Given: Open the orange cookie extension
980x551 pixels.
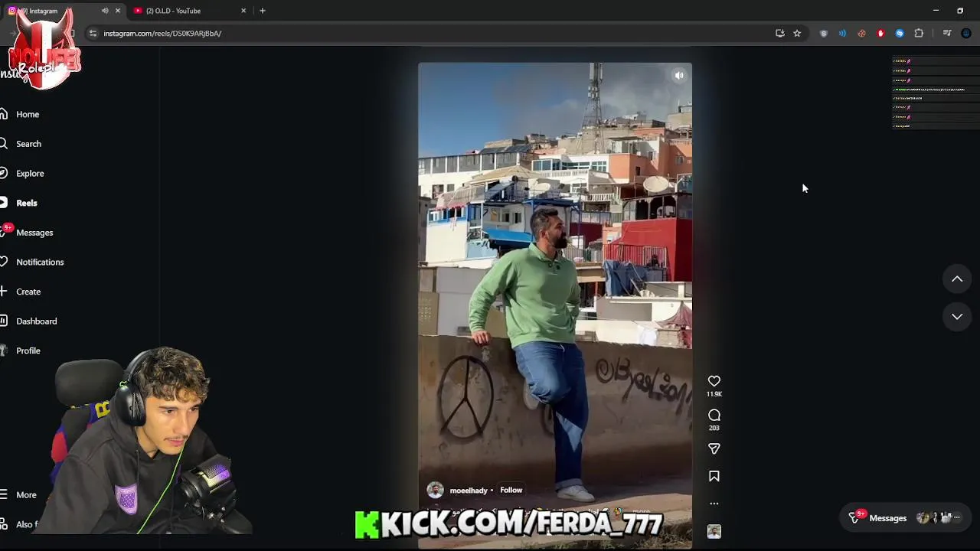Looking at the screenshot, I should (861, 34).
